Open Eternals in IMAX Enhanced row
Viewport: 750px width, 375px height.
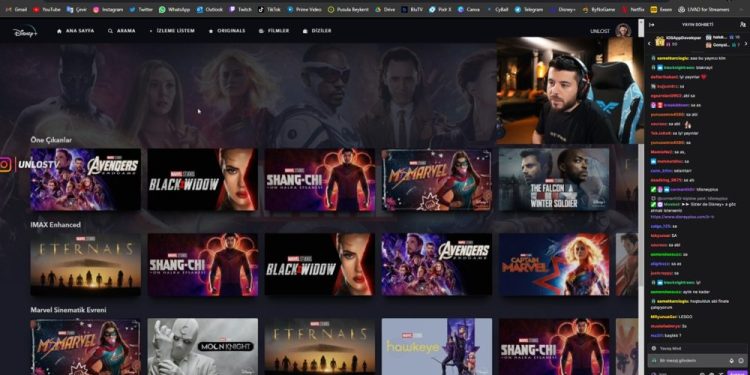click(x=86, y=265)
